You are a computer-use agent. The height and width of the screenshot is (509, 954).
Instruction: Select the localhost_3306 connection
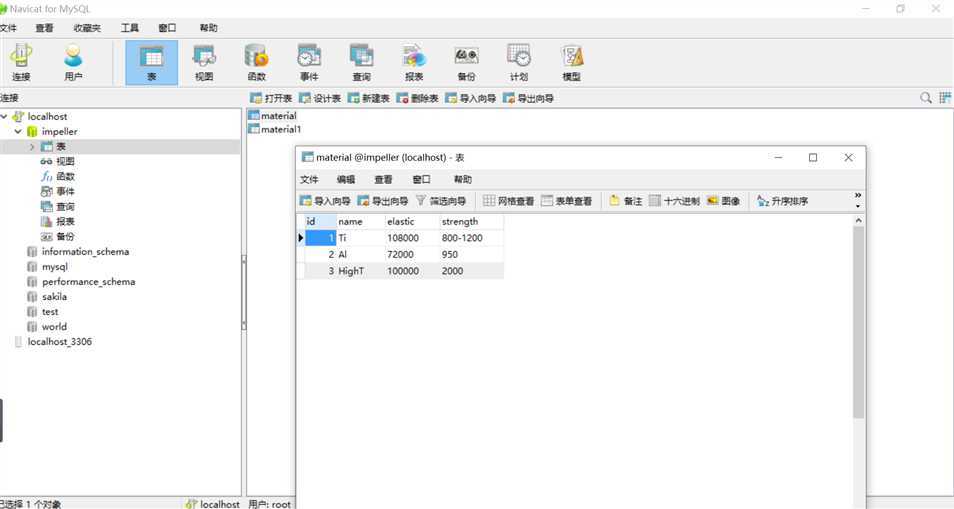click(x=53, y=342)
